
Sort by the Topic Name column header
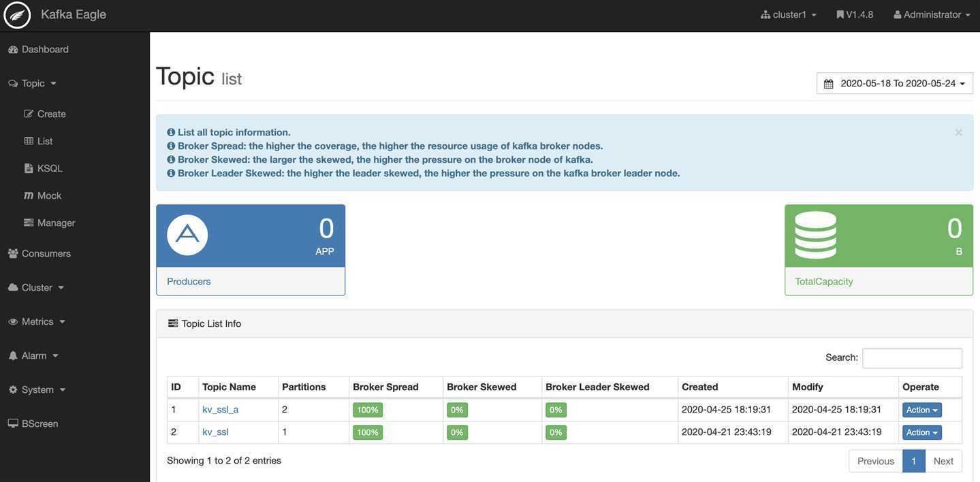pyautogui.click(x=238, y=387)
